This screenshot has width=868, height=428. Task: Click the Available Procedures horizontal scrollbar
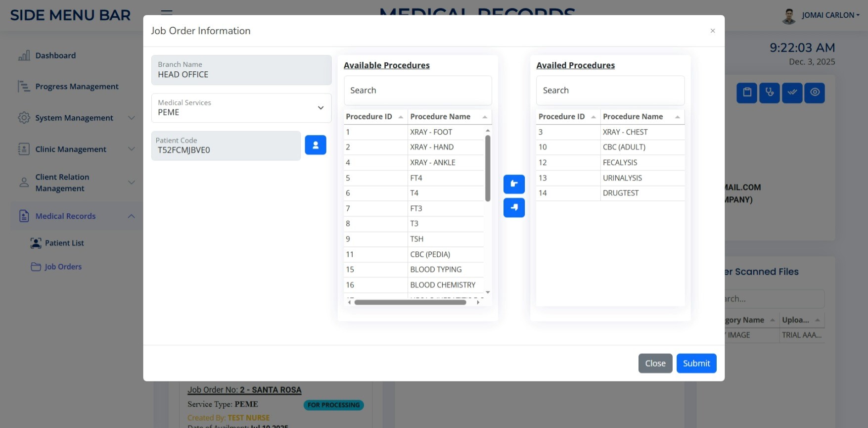[x=410, y=302]
